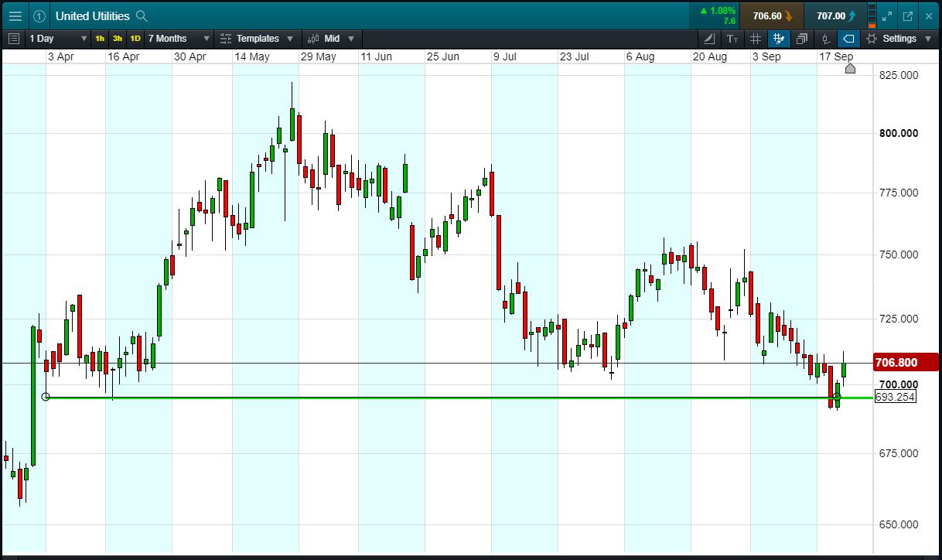Click the 707.00 buy price button
Viewport: 942px width, 560px height.
(834, 15)
